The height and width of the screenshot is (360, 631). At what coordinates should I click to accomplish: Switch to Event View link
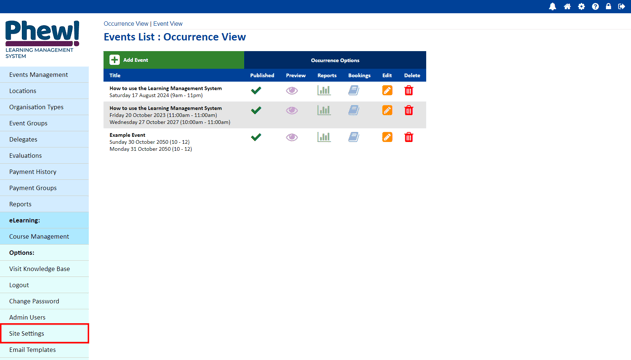168,24
